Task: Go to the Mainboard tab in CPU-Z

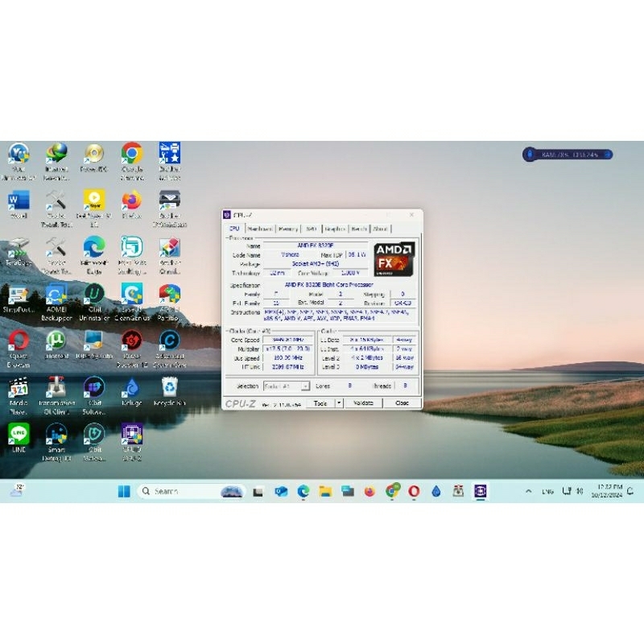Action: coord(260,229)
